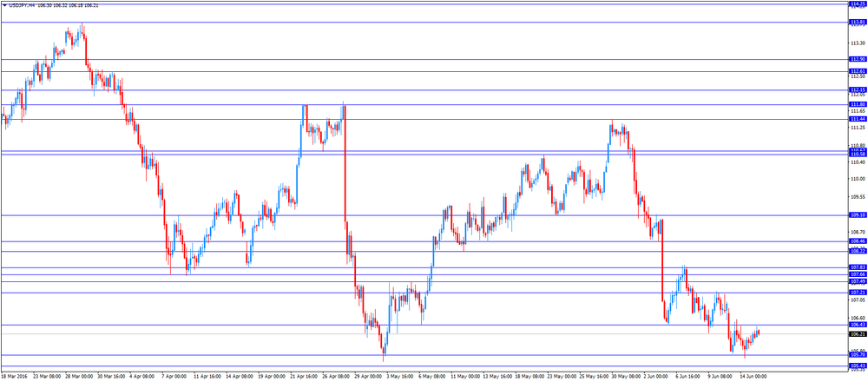The width and height of the screenshot is (868, 382).
Task: Select the 107.49 price level label
Action: 858,281
